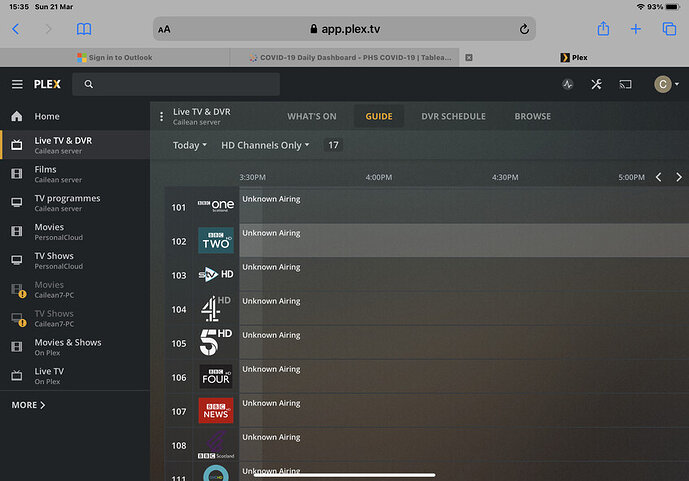Switch to WHAT'S ON tab
689x481 pixels.
[x=312, y=116]
